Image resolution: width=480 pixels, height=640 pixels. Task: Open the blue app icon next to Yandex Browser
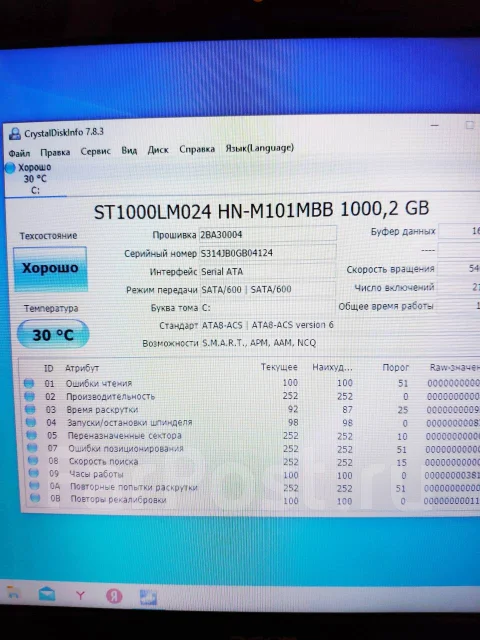tap(148, 597)
